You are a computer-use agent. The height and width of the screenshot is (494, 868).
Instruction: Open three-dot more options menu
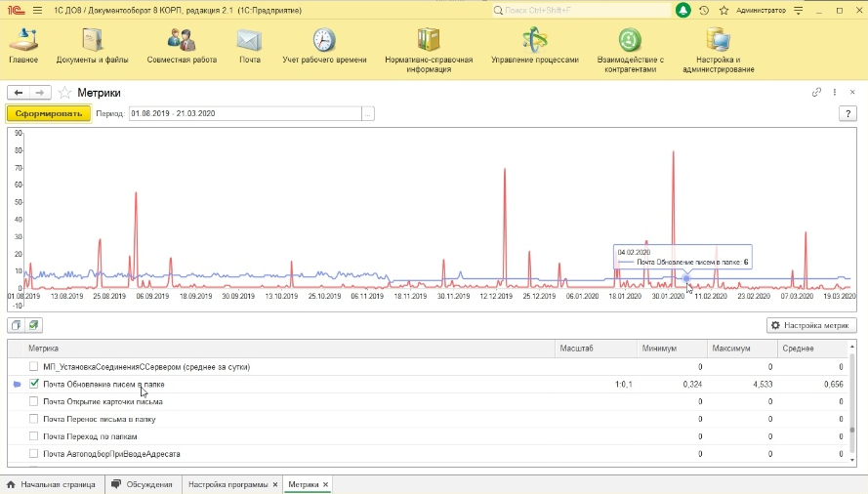834,93
